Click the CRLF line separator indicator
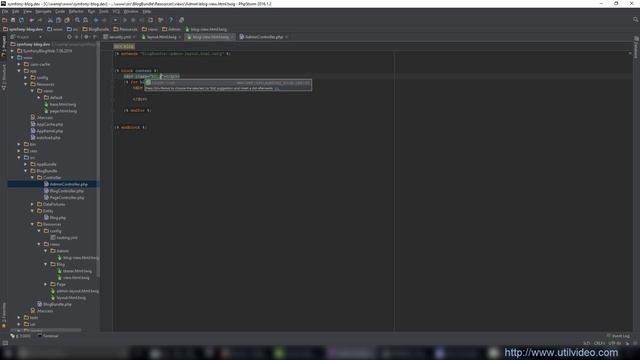Viewport: 640px width, 360px height. 599,343
